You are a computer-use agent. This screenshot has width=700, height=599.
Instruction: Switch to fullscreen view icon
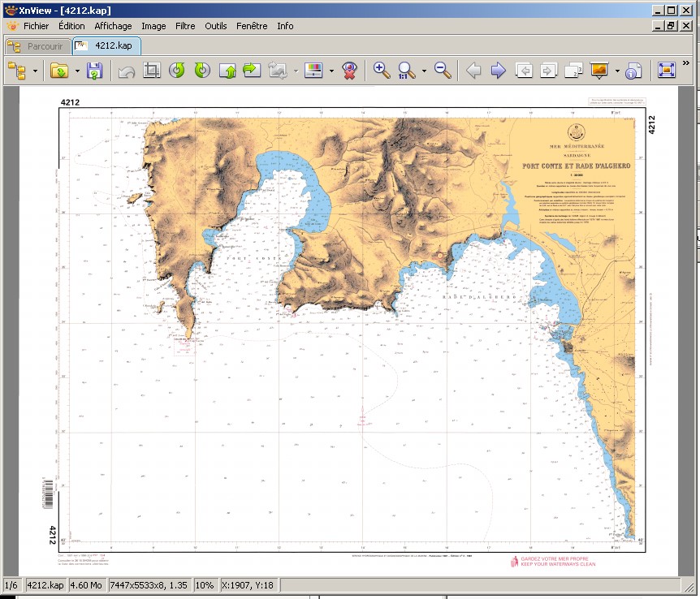[x=666, y=71]
